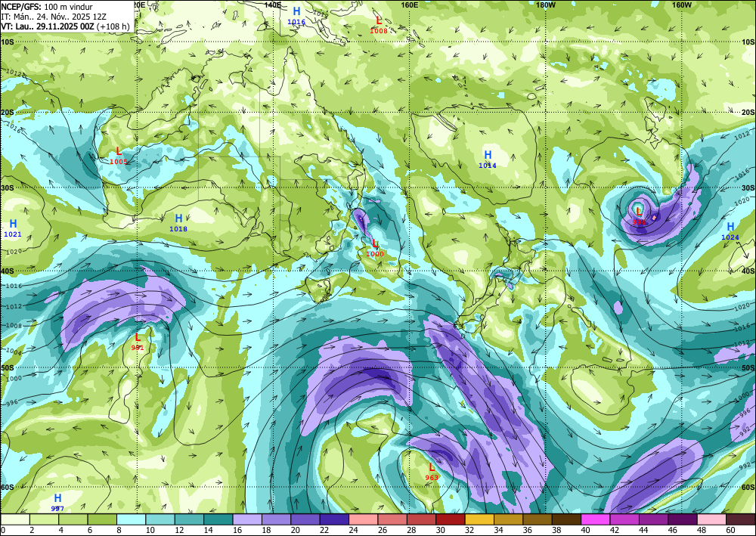This screenshot has height=536, width=756.
Task: Click the legend number 40
Action: coord(584,530)
